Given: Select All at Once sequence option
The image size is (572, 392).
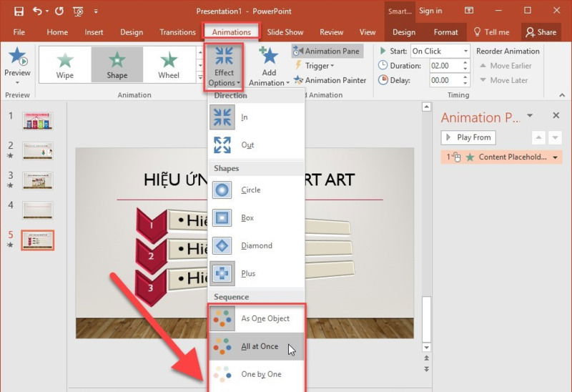Looking at the screenshot, I should tap(259, 346).
